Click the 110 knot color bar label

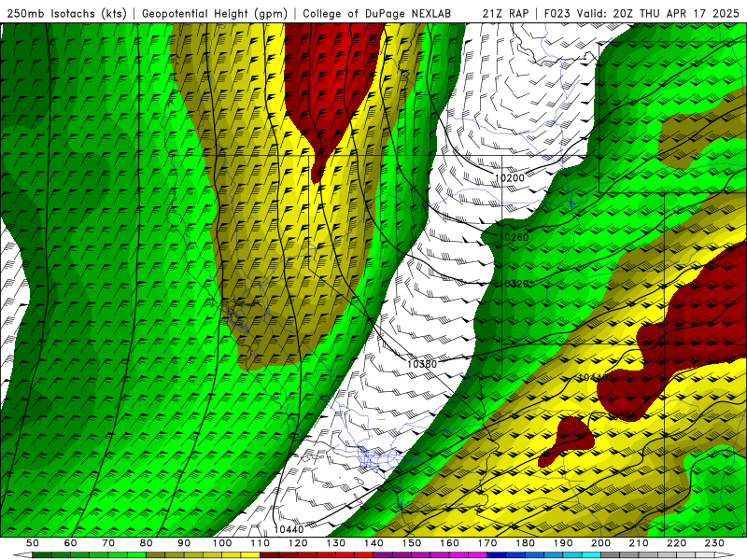tap(260, 543)
